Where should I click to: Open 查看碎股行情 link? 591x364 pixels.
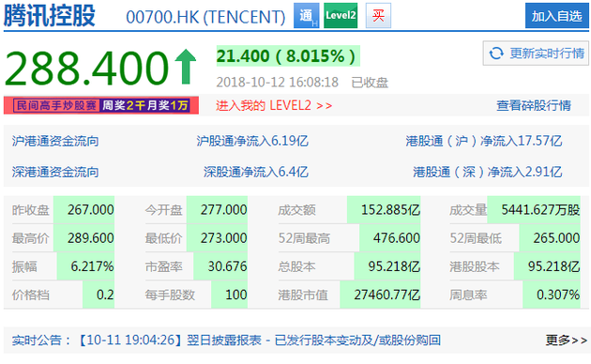534,105
